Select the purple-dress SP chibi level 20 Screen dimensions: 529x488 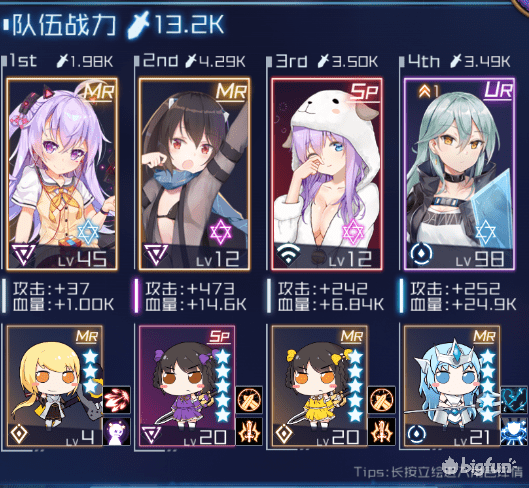[x=187, y=386]
